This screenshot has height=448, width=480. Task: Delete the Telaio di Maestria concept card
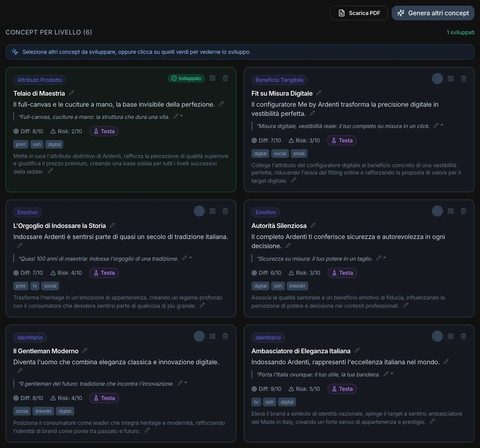(225, 78)
